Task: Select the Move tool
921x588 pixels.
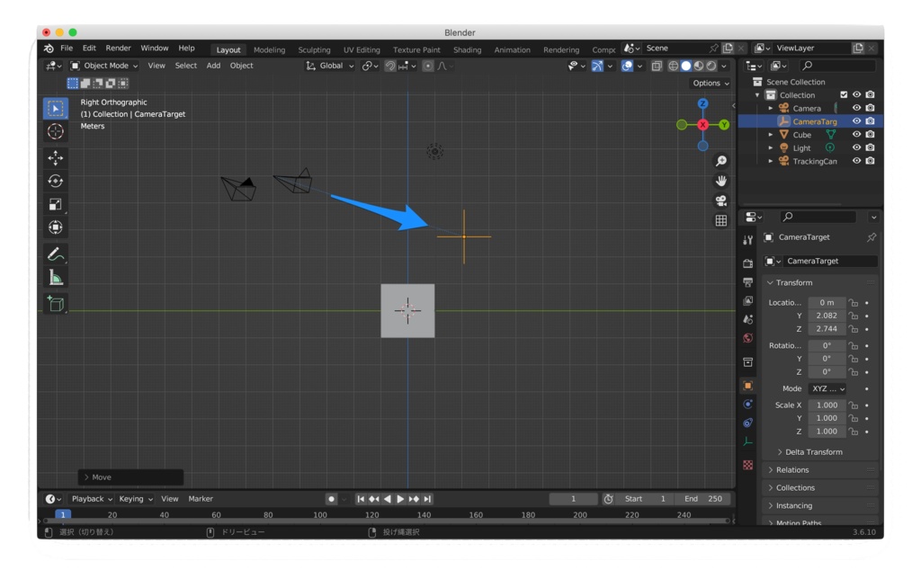Action: click(55, 156)
